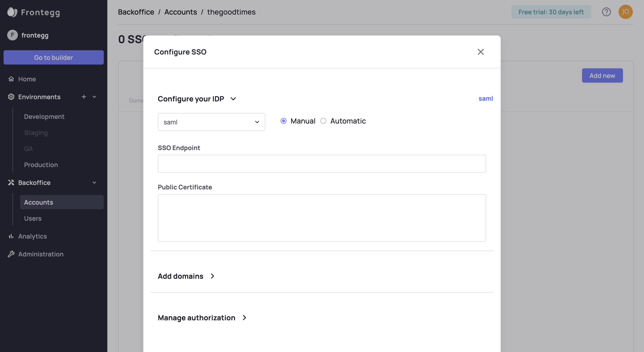
Task: Click the Go to builder button
Action: 53,57
